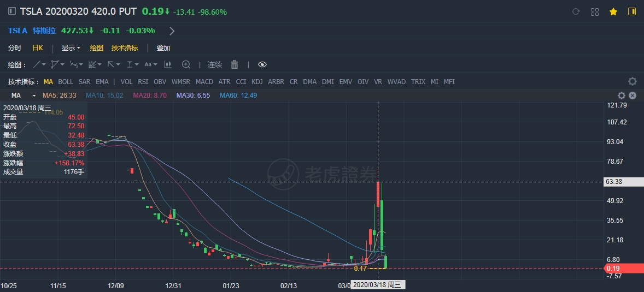Switch to 分时 intraday chart tab
Screen dimensions: 644x292
(15, 48)
